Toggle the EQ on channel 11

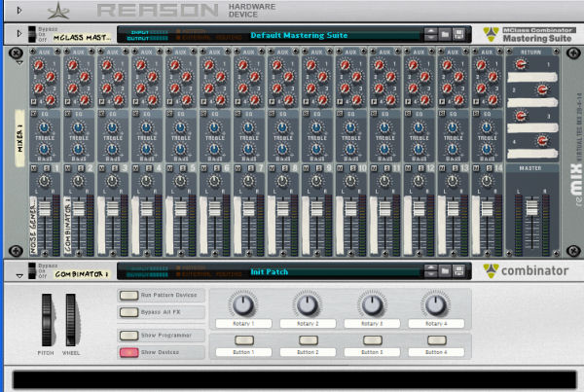coord(374,113)
